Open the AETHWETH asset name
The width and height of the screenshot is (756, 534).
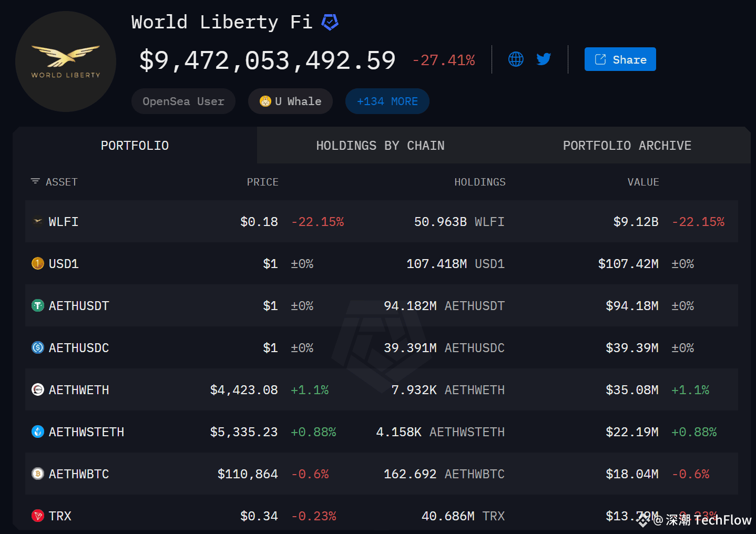coord(79,390)
